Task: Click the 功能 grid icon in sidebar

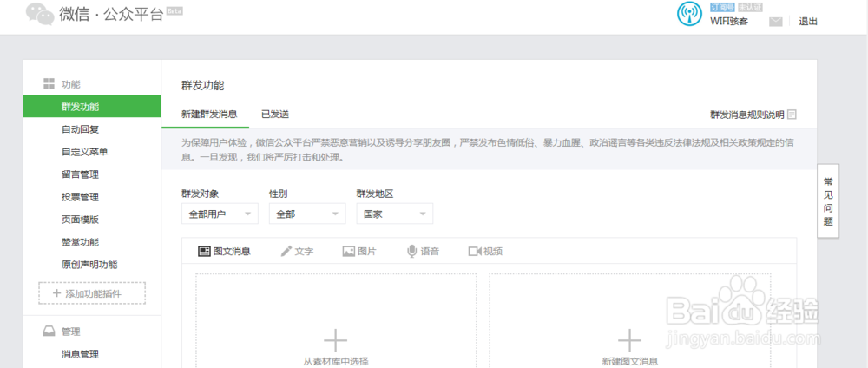Action: pyautogui.click(x=49, y=84)
